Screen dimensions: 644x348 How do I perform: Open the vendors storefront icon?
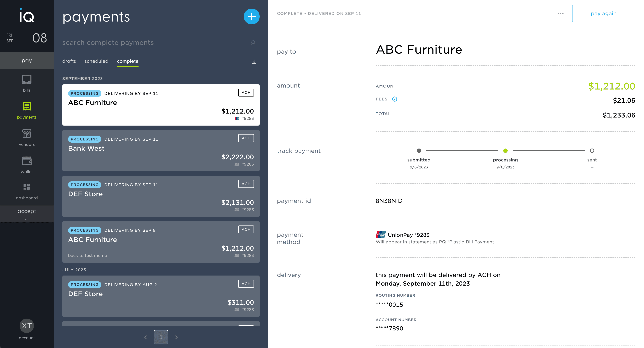(x=27, y=134)
